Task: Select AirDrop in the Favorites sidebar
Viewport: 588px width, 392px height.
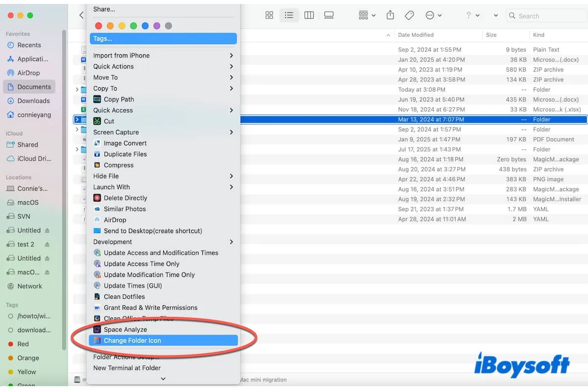Action: click(x=29, y=73)
